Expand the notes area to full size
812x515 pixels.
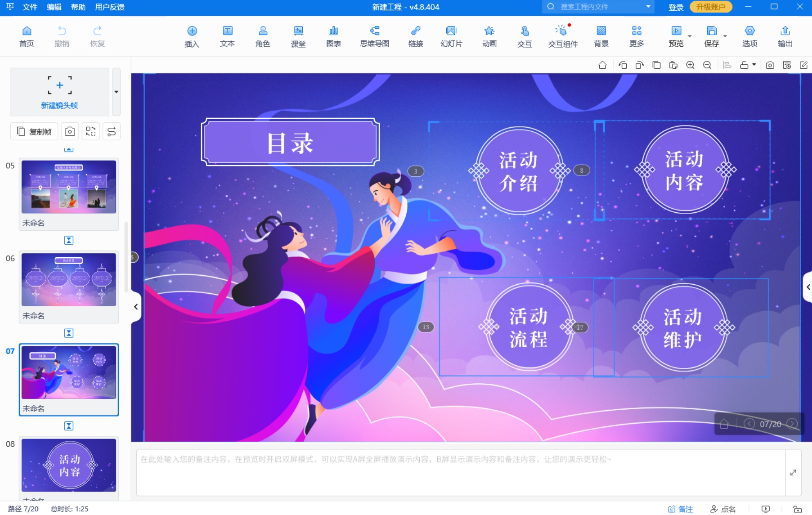pyautogui.click(x=793, y=472)
